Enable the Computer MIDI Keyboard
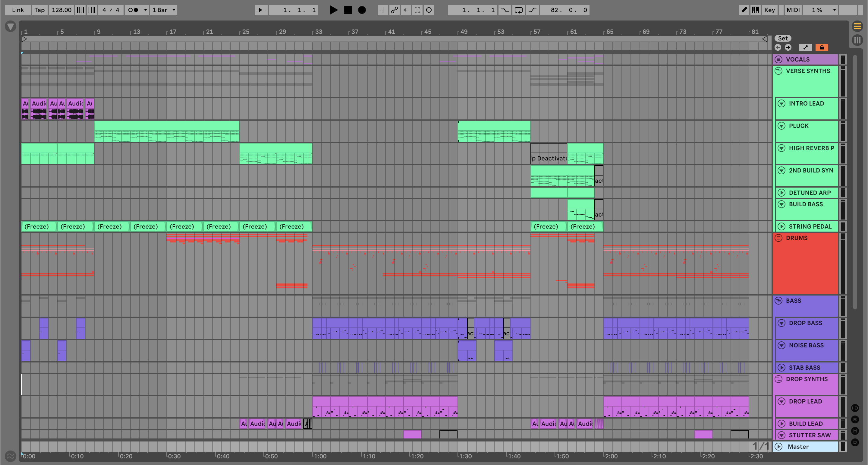The width and height of the screenshot is (868, 465). [756, 10]
